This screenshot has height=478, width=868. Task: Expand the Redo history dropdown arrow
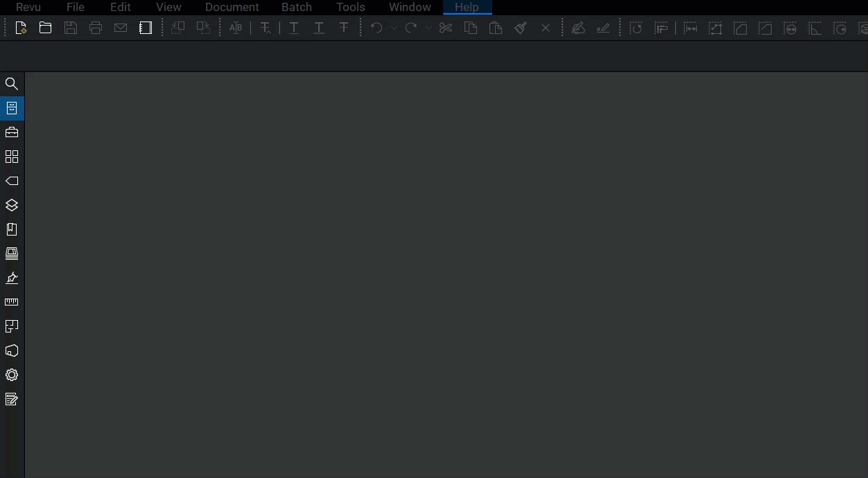point(428,28)
